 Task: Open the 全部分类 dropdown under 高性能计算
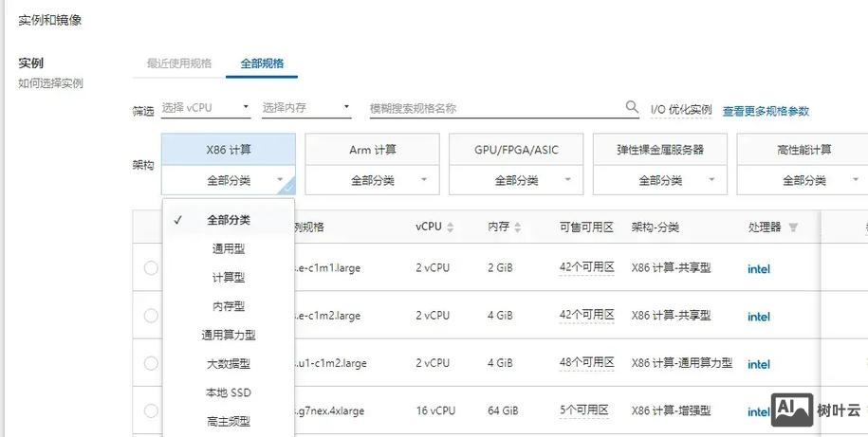pyautogui.click(x=803, y=180)
